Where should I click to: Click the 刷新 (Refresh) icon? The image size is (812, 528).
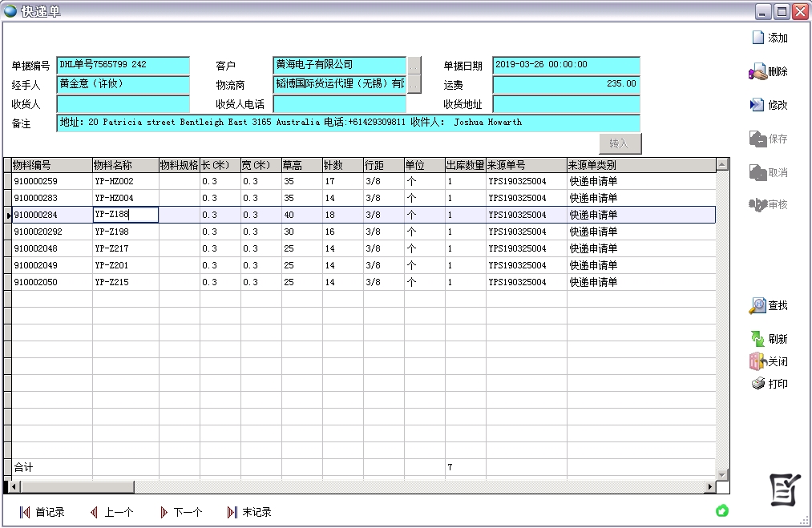coord(757,339)
